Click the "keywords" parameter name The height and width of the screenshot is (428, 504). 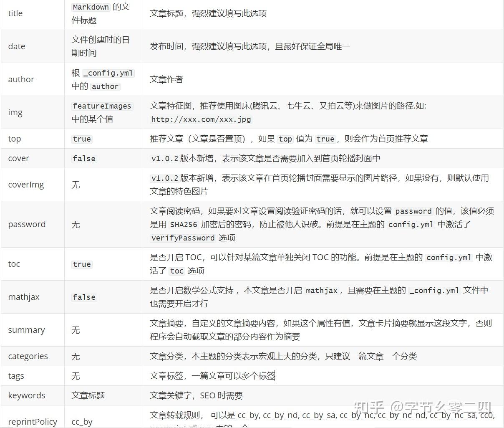click(x=27, y=395)
